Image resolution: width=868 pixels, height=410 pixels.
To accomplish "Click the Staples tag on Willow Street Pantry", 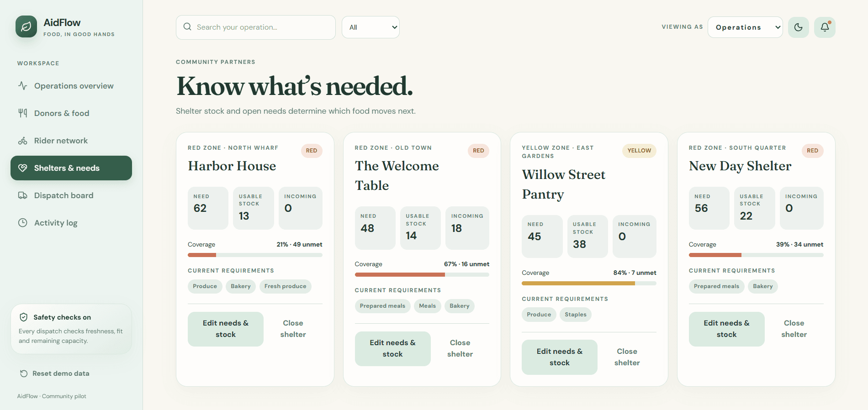I will coord(576,315).
